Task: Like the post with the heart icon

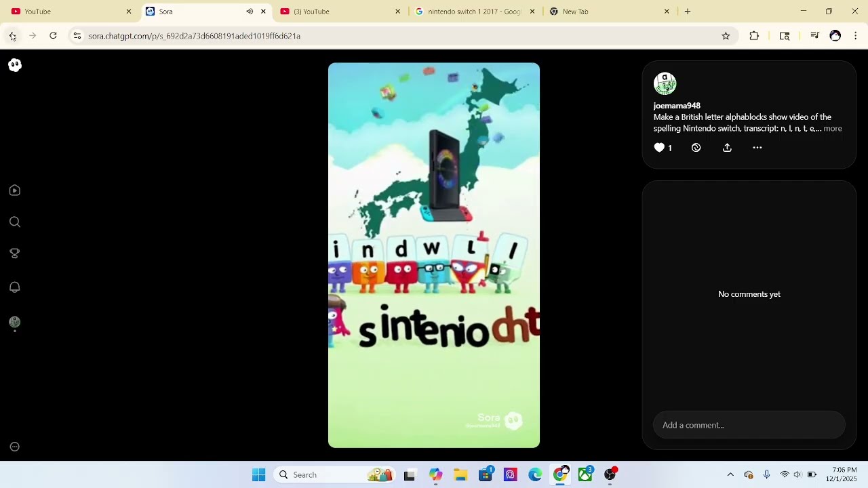Action: pyautogui.click(x=659, y=148)
